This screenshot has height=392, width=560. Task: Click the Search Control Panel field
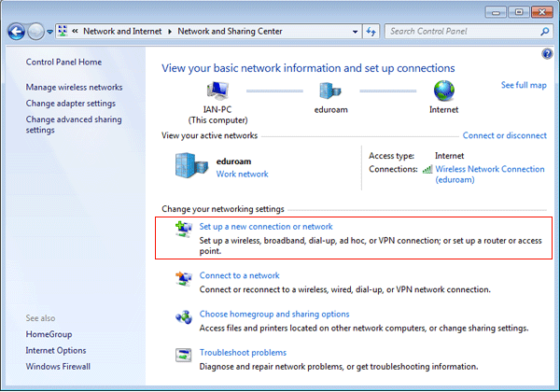[462, 31]
